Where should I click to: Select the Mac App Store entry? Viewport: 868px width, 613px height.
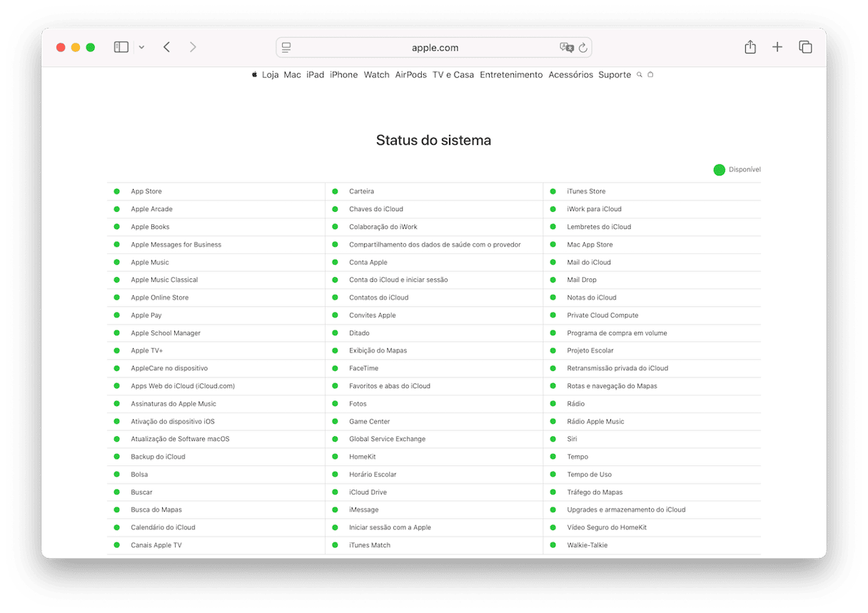pos(590,245)
